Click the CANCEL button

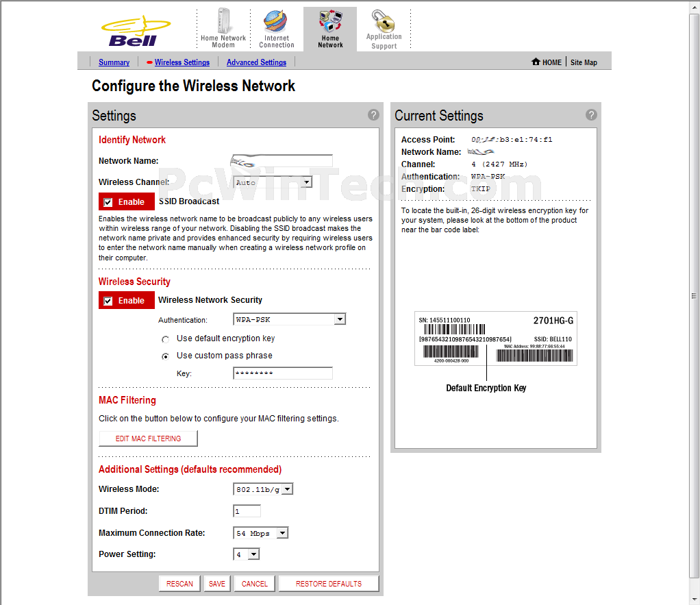coord(255,584)
